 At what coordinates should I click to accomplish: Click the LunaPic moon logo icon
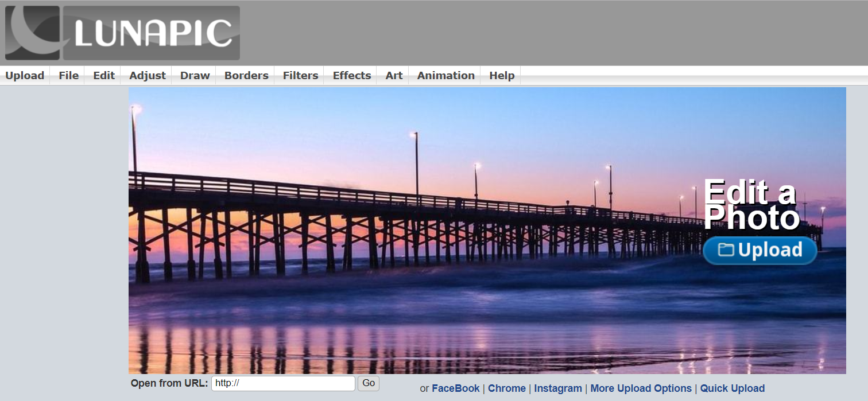[32, 33]
